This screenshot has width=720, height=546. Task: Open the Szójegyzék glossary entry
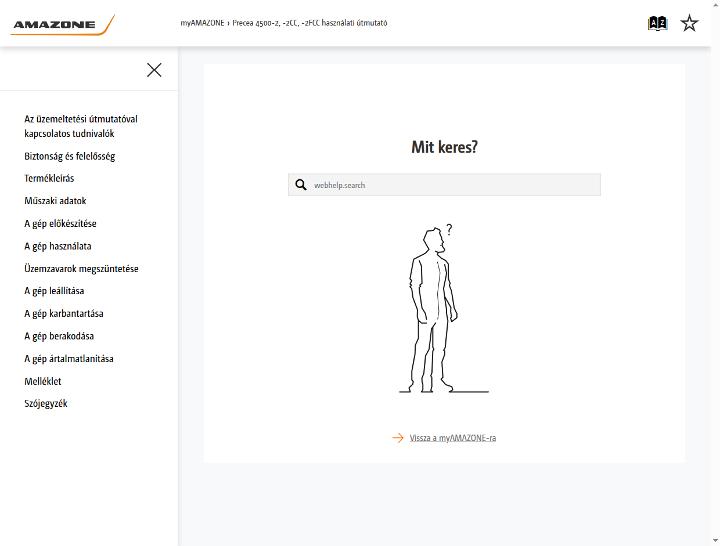pos(46,404)
